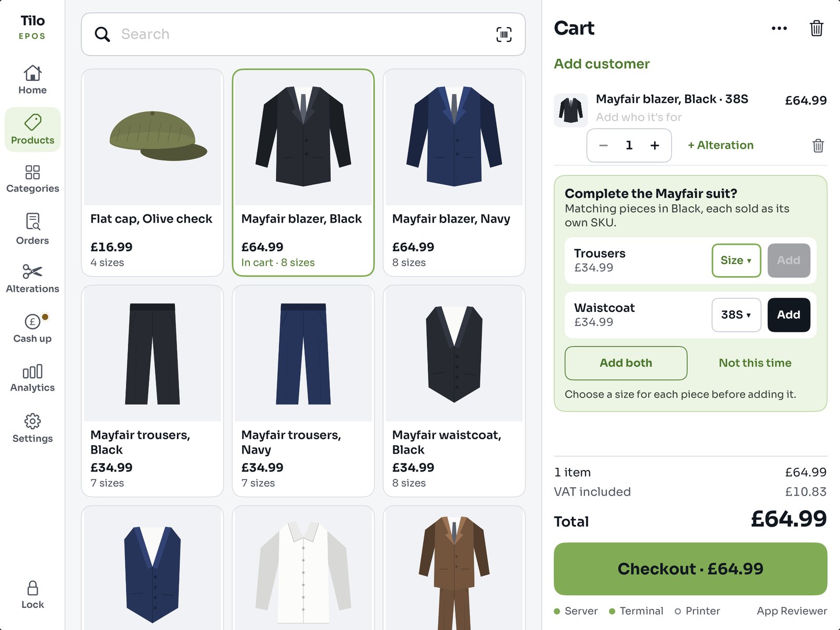
Task: Select the brown suit product image
Action: point(454,573)
